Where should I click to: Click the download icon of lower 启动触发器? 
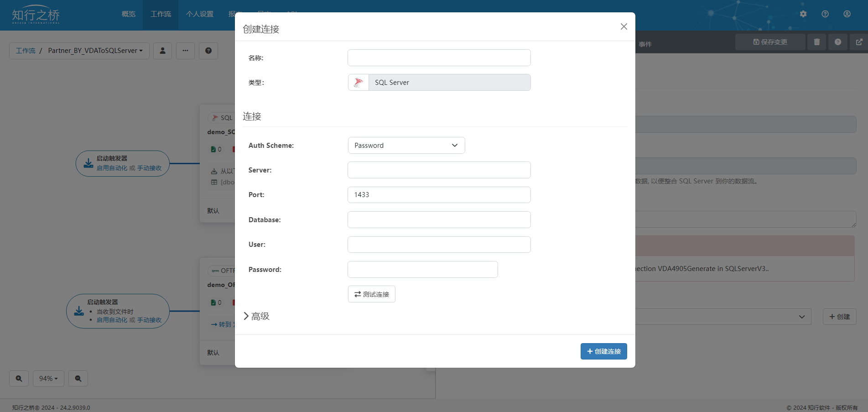pyautogui.click(x=79, y=311)
